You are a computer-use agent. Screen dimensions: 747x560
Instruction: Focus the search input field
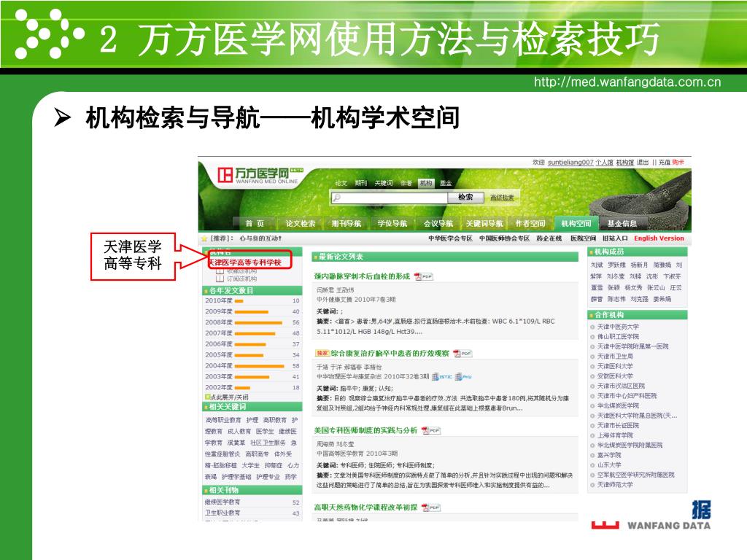[390, 197]
